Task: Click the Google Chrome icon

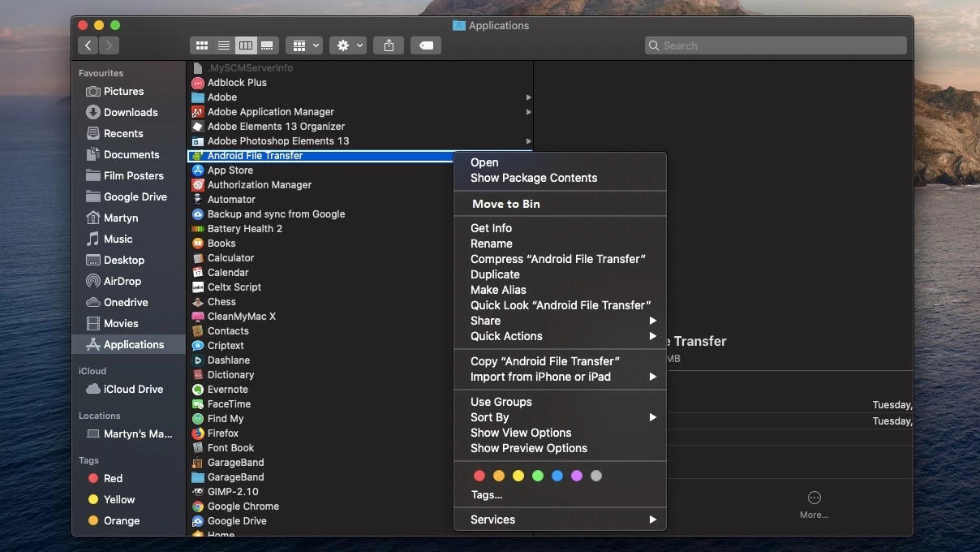Action: (x=198, y=506)
